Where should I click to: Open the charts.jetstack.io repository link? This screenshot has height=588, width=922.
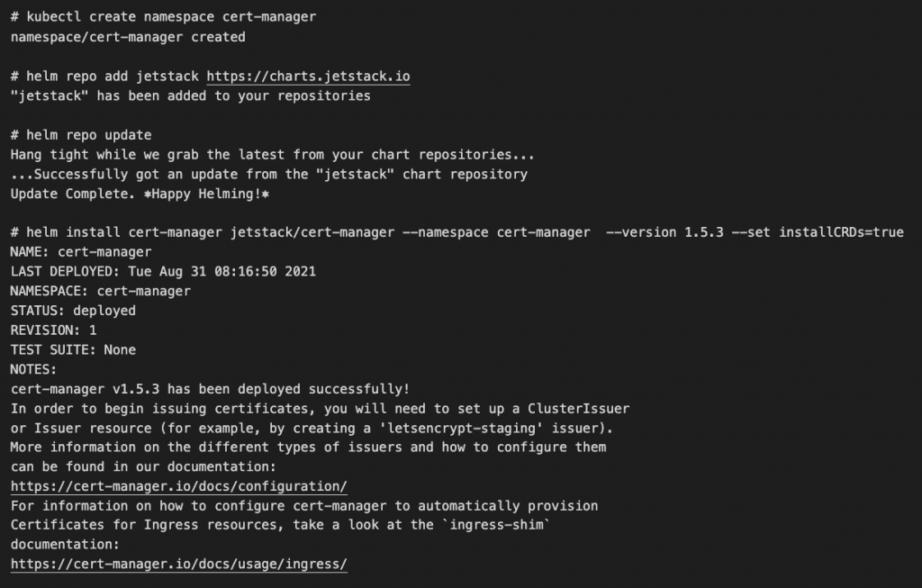pos(308,77)
